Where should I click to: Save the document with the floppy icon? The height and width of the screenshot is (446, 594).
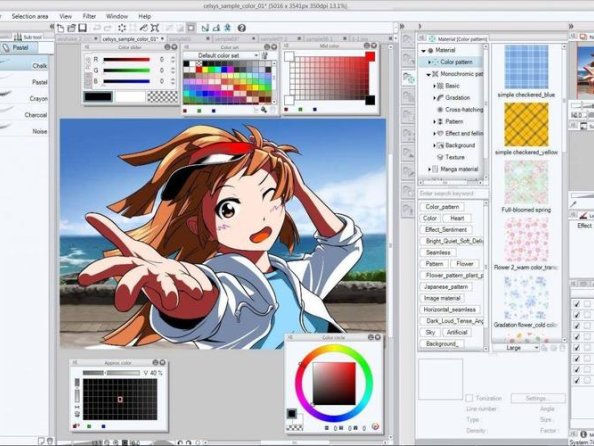[x=82, y=28]
